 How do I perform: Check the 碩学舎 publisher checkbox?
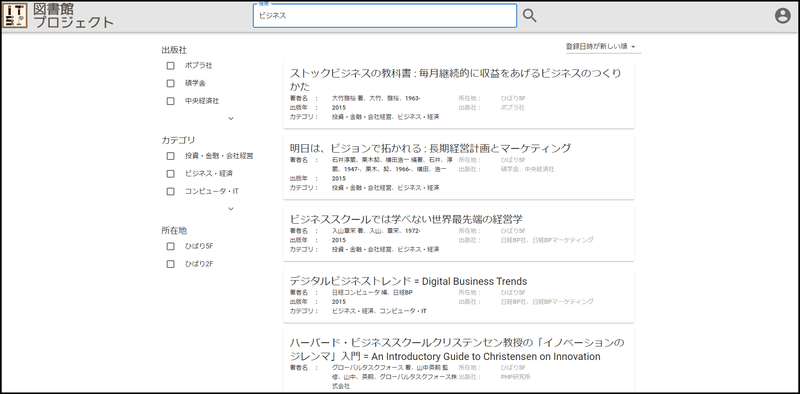pyautogui.click(x=170, y=83)
